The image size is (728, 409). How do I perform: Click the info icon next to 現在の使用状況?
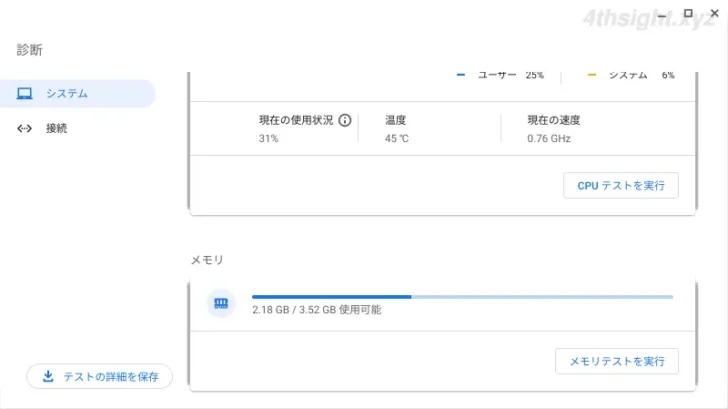click(344, 120)
